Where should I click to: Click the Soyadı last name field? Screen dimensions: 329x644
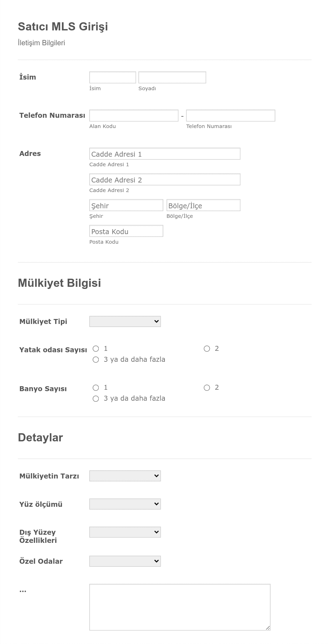[x=172, y=77]
